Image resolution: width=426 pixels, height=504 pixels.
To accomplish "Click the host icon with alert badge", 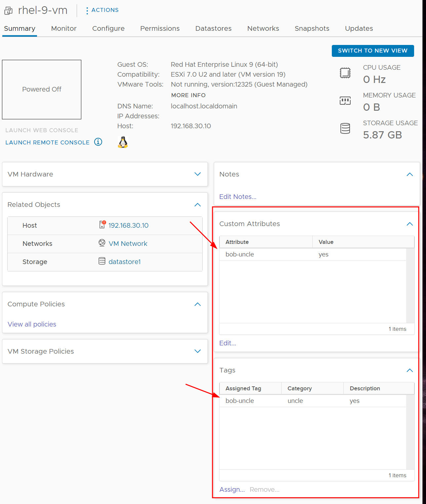I will click(102, 225).
